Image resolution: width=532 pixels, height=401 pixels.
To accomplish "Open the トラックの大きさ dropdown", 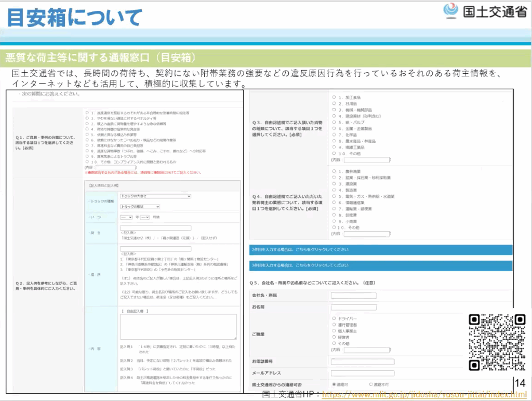I will pyautogui.click(x=155, y=196).
